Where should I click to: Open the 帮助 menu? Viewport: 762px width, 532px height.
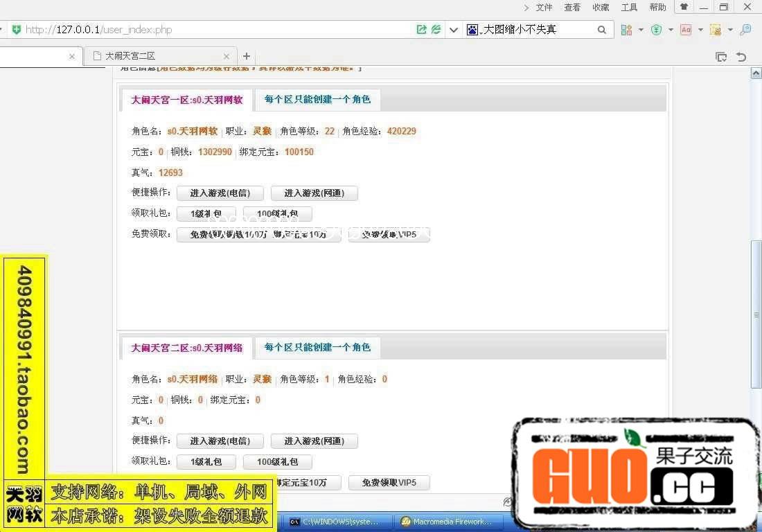tap(658, 8)
